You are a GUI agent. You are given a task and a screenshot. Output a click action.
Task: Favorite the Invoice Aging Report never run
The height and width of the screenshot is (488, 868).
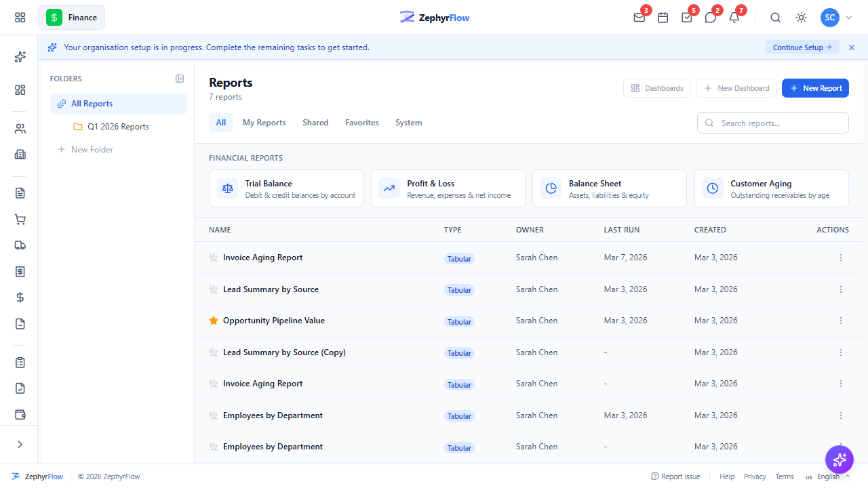(x=214, y=384)
